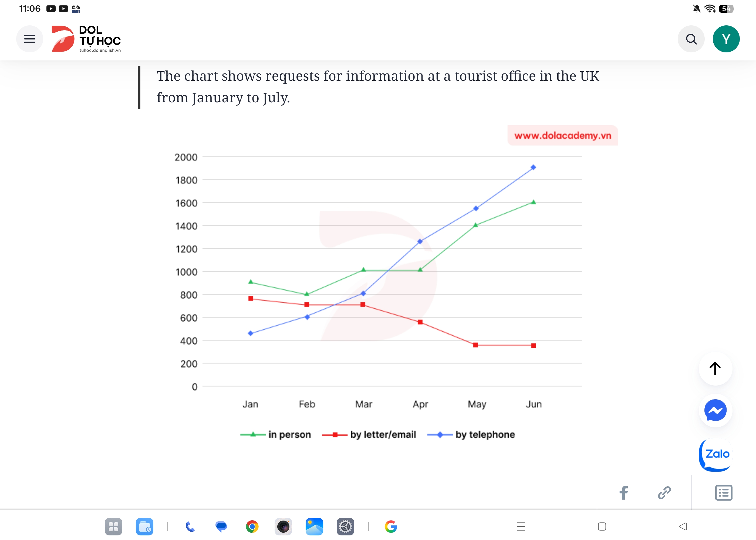
Task: Click the scroll-to-top arrow button
Action: coord(715,369)
